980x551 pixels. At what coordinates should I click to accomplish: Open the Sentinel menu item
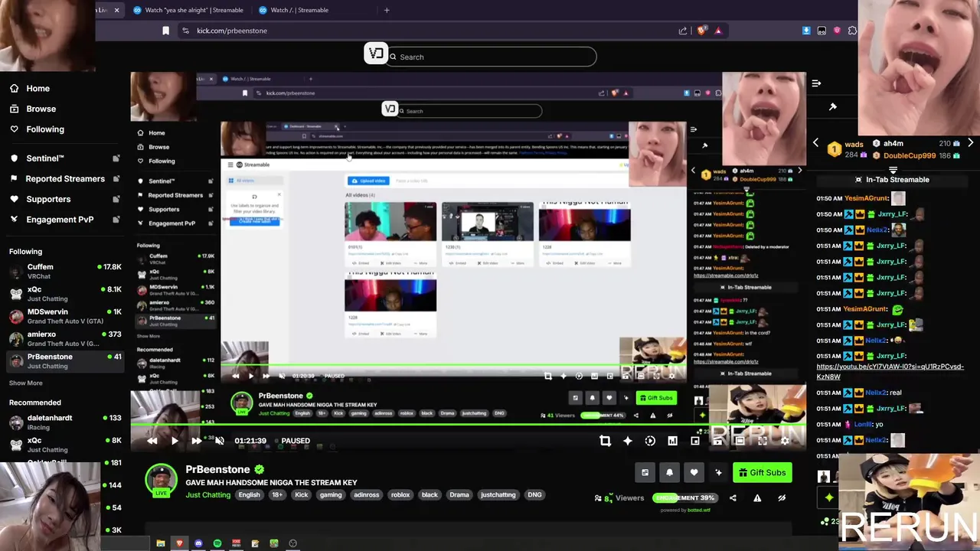click(x=65, y=158)
